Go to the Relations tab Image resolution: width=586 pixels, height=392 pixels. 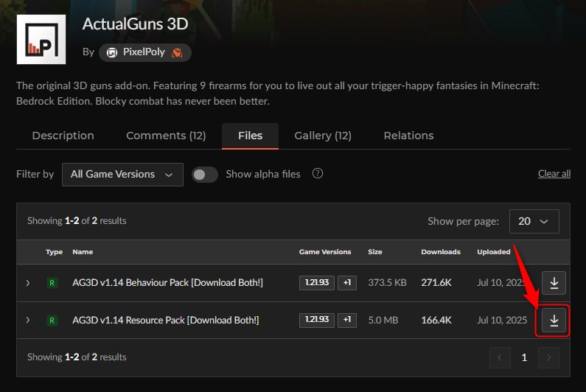[408, 136]
